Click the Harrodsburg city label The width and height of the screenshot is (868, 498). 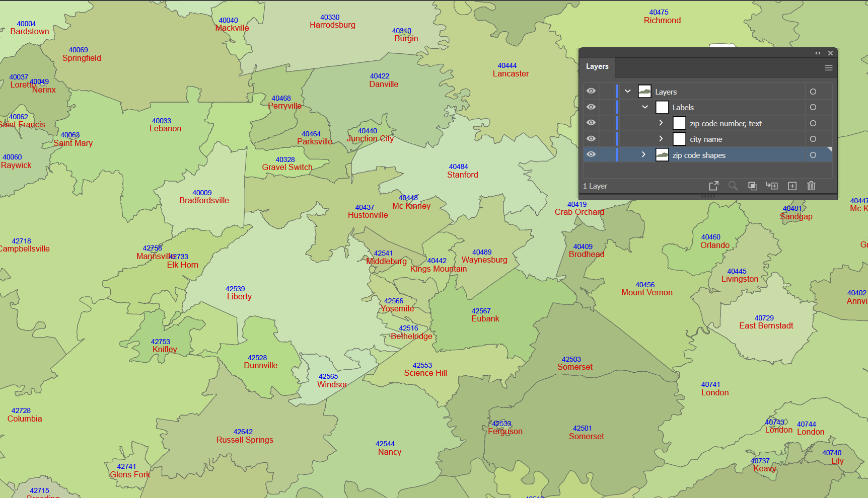pos(332,25)
